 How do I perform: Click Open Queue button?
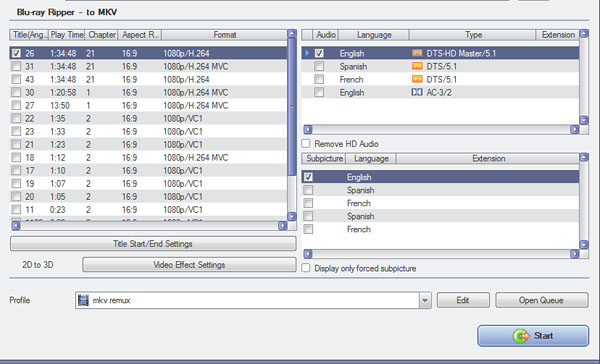[x=541, y=300]
